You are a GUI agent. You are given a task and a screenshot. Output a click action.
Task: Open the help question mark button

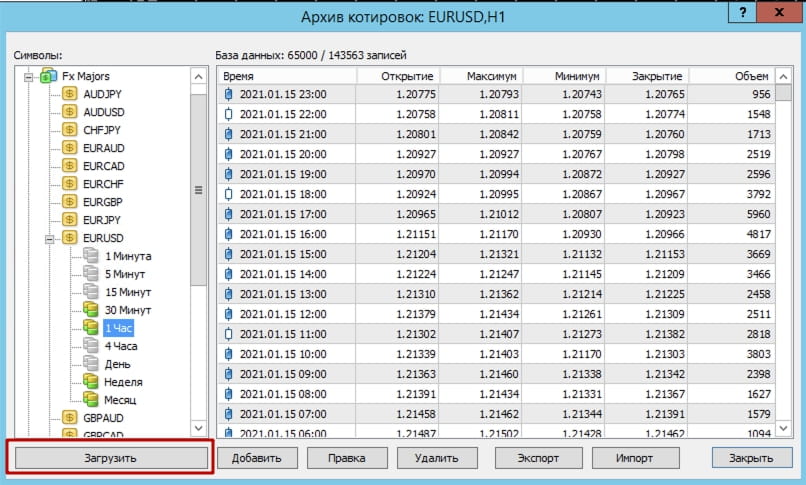[x=741, y=15]
